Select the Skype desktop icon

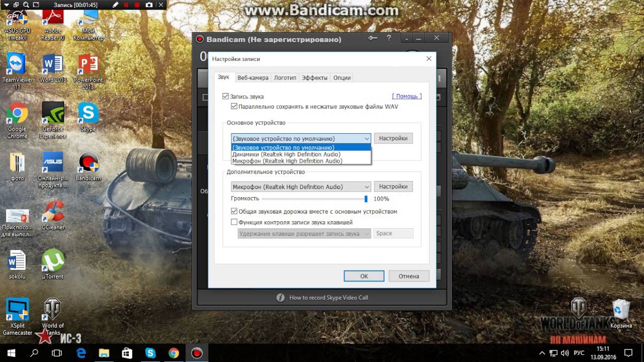coord(88,117)
